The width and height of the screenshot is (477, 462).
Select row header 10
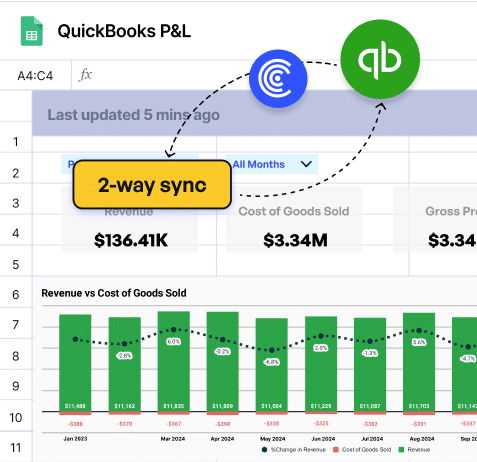16,418
